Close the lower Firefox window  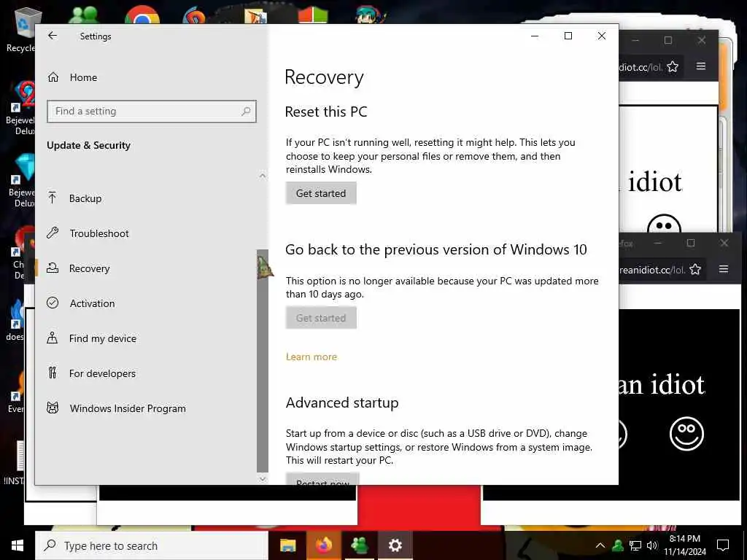[724, 243]
